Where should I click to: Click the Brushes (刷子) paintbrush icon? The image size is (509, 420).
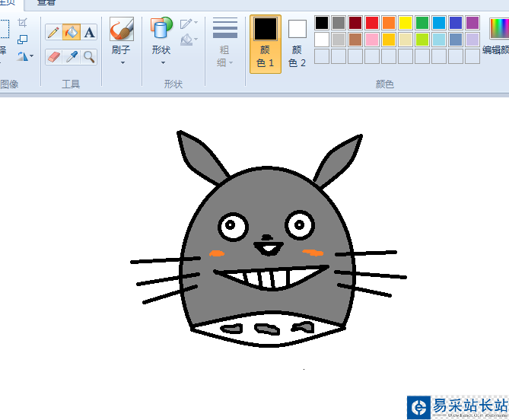point(121,30)
